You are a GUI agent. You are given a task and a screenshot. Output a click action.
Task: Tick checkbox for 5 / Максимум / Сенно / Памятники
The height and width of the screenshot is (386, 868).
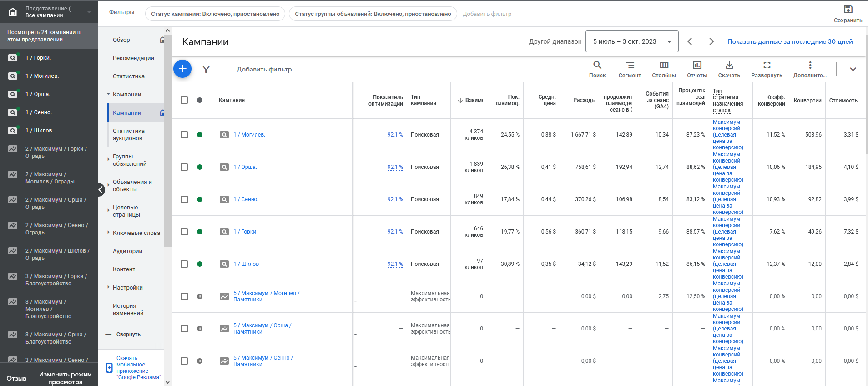pyautogui.click(x=184, y=361)
